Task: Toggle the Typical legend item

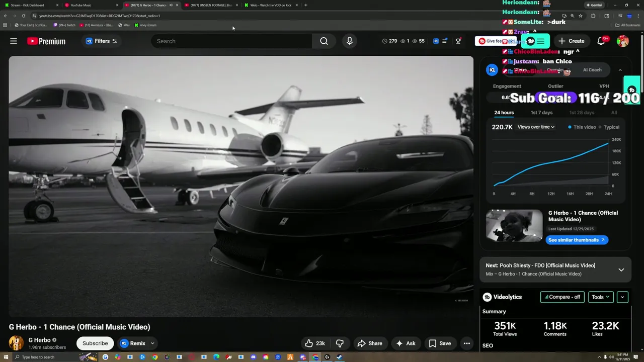Action: click(x=609, y=127)
